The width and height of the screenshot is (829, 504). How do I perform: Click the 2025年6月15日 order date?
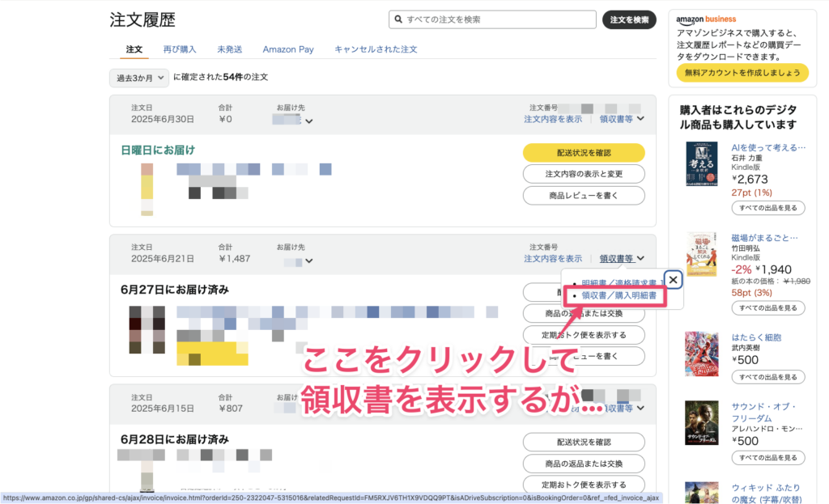[x=163, y=409]
